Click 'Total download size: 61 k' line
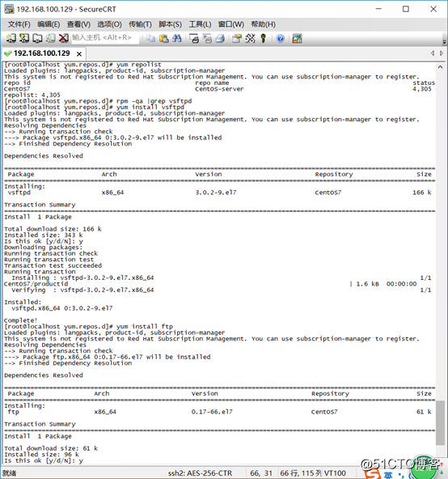Image resolution: width=448 pixels, height=479 pixels. pos(51,448)
